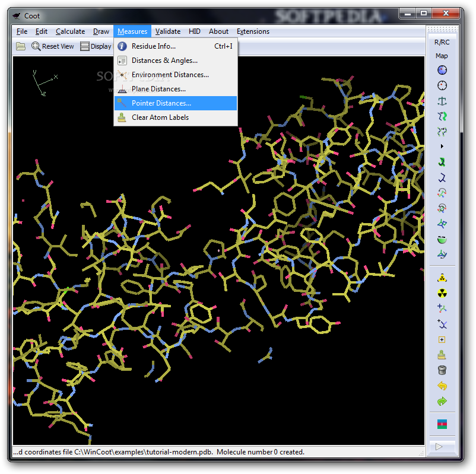The image size is (476, 474).
Task: Open the Rotamers tool (dark blue)
Action: (442, 177)
